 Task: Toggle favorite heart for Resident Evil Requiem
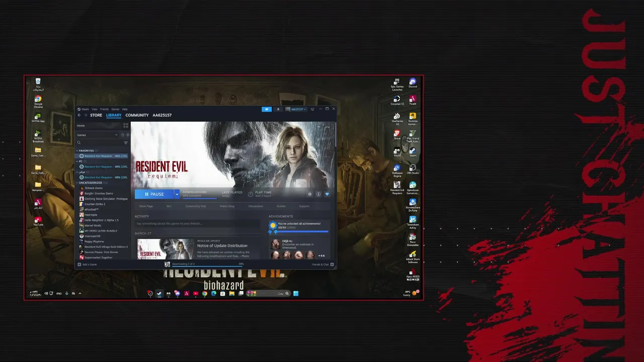[x=327, y=194]
